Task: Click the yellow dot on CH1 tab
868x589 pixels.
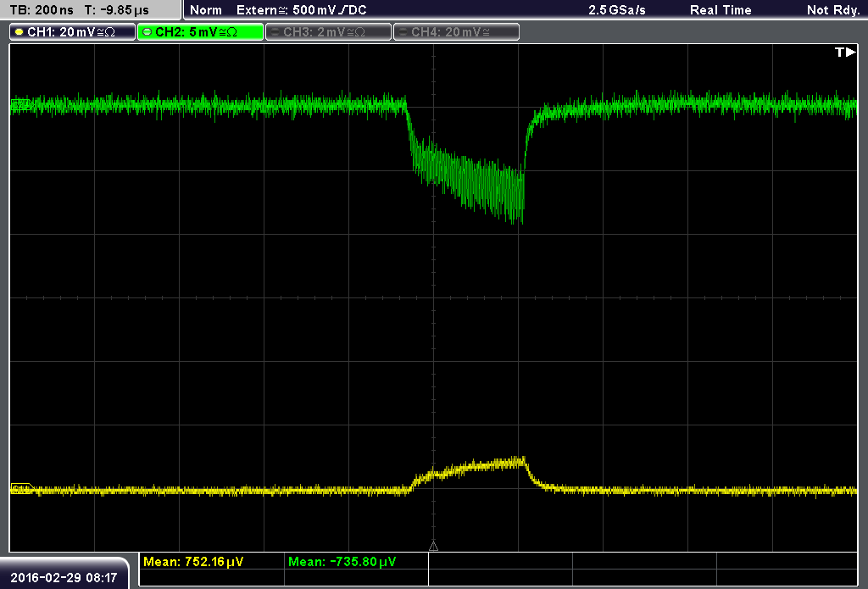Action: (19, 32)
